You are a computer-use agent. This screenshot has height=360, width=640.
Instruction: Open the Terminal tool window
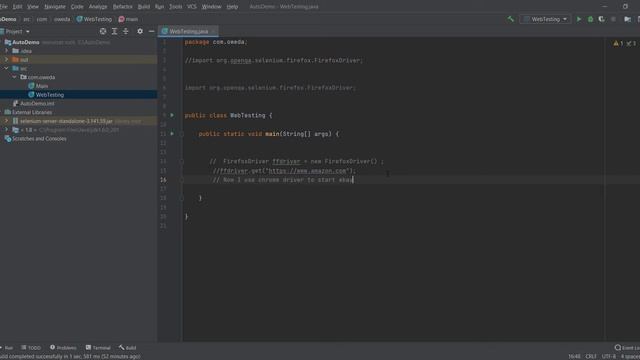98,348
